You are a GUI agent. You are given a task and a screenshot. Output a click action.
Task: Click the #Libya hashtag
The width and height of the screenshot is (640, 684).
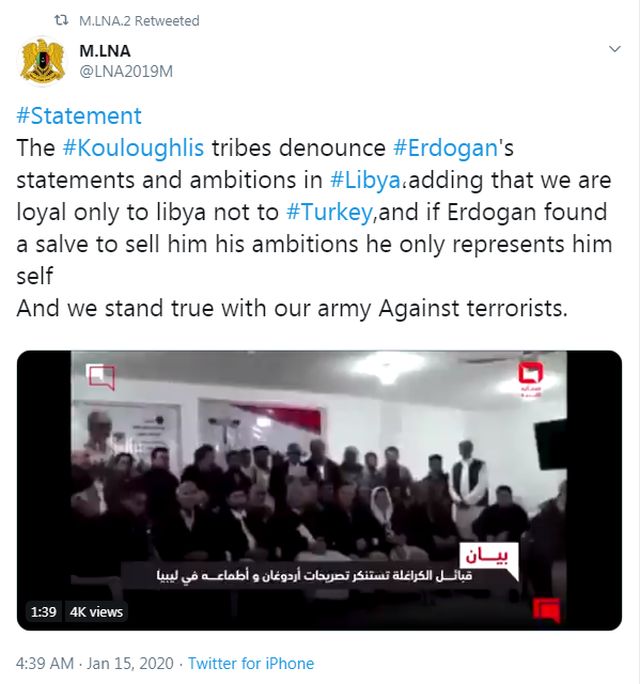[x=366, y=180]
